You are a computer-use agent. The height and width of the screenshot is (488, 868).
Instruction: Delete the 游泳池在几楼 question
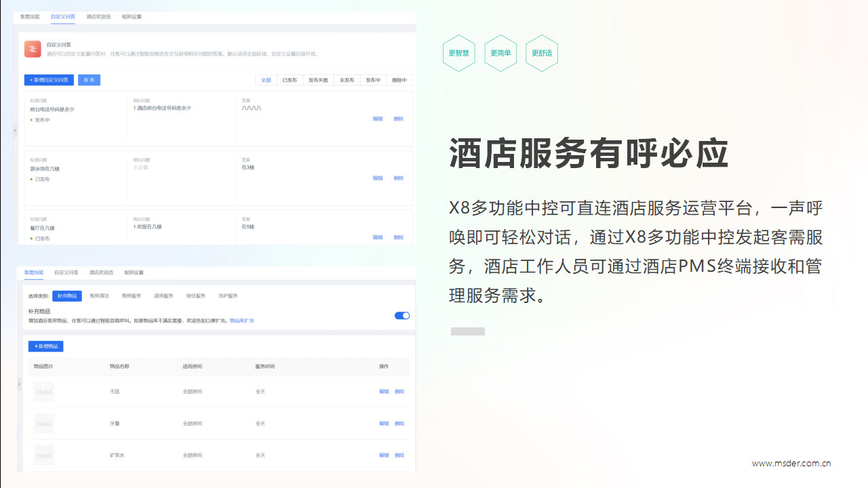point(399,178)
